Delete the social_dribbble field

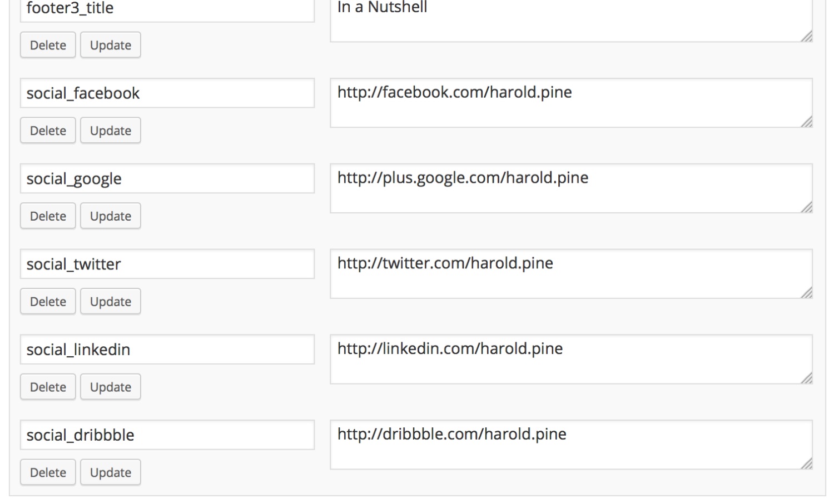48,473
